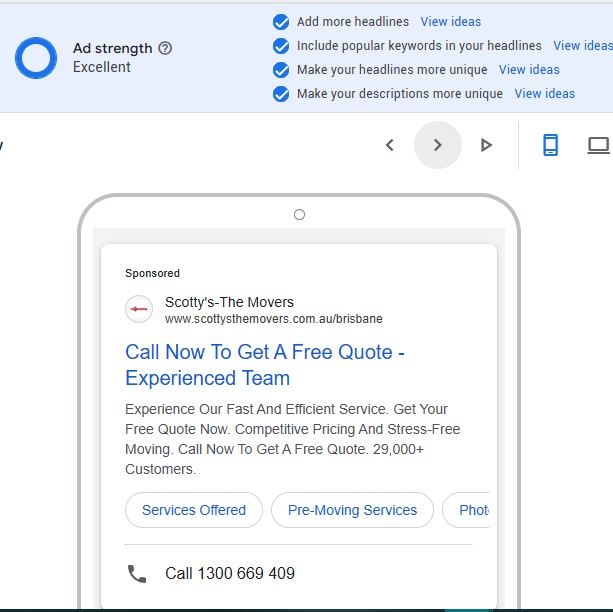The width and height of the screenshot is (613, 612).
Task: Click Call 1300 669 409 call extension
Action: 230,573
